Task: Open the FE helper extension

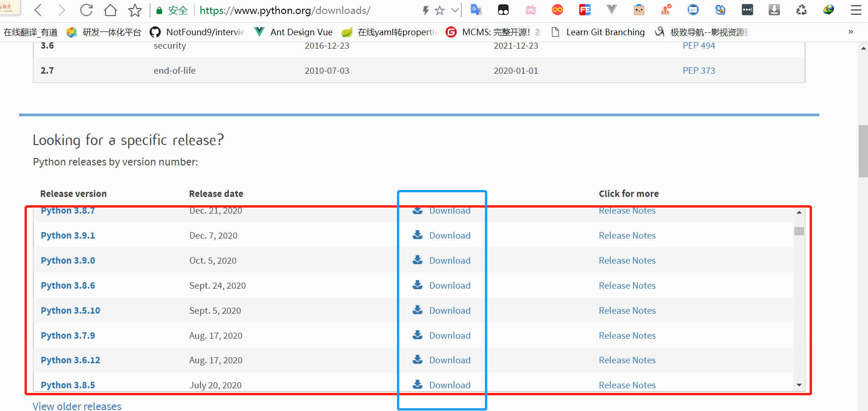Action: click(x=585, y=10)
